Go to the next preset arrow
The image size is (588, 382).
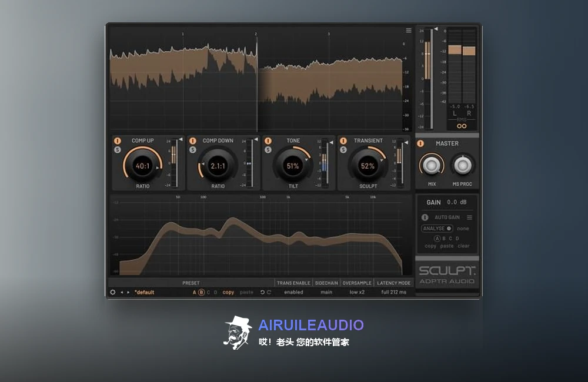(128, 293)
